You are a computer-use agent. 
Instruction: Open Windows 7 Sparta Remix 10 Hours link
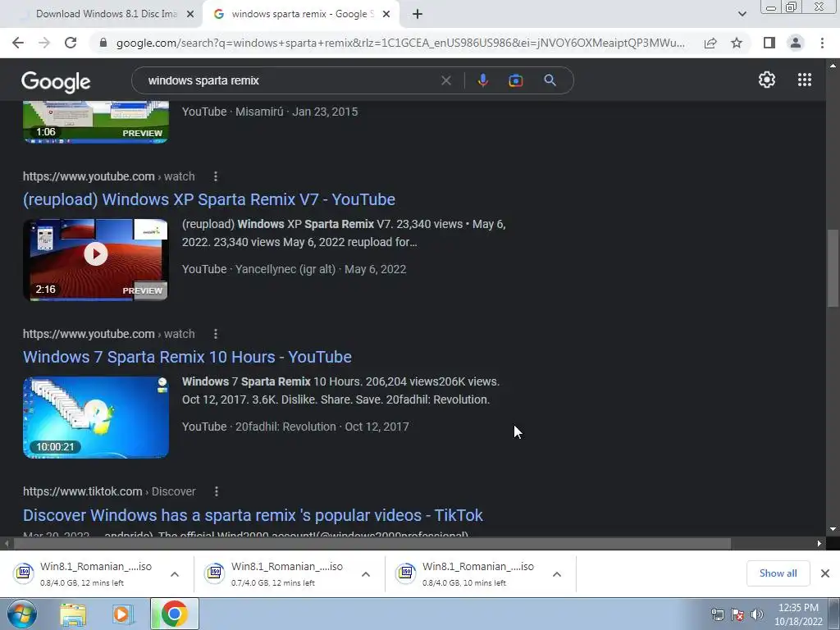(187, 357)
